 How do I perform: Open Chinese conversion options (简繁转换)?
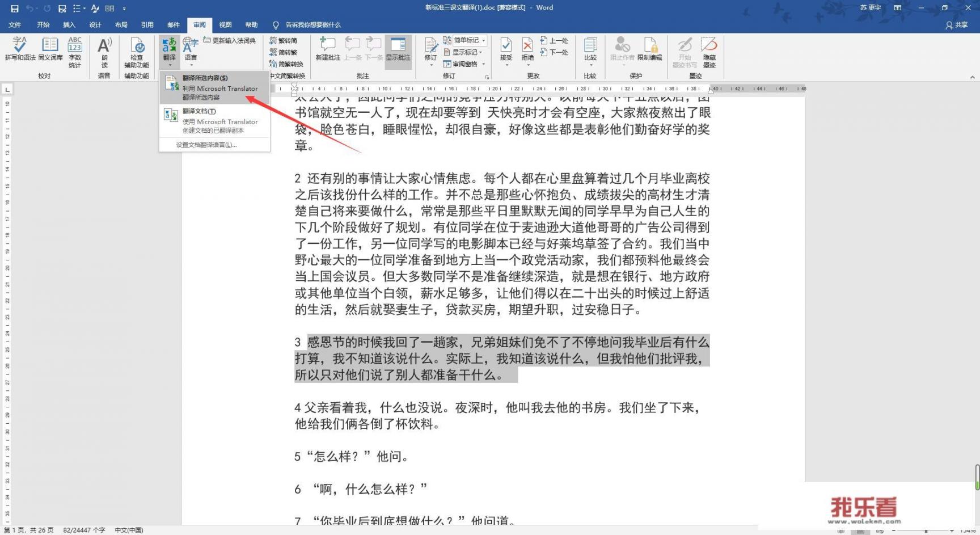pyautogui.click(x=286, y=64)
